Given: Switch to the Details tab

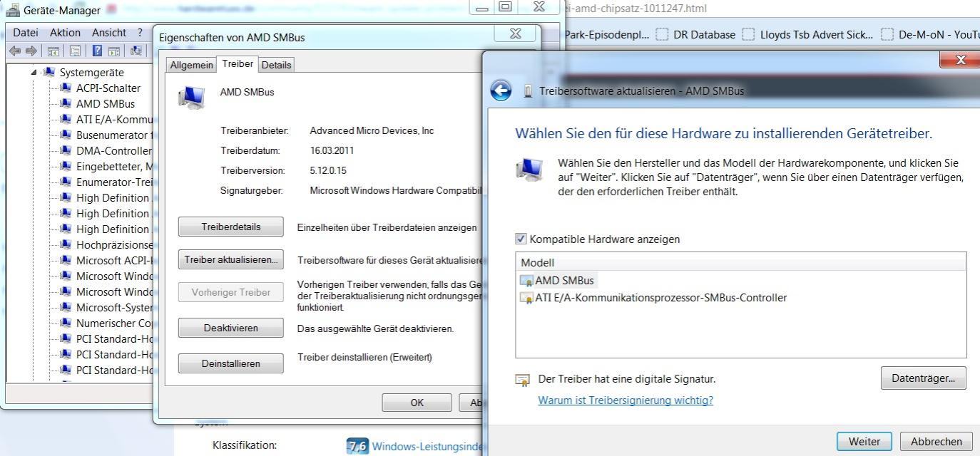Looking at the screenshot, I should tap(276, 65).
